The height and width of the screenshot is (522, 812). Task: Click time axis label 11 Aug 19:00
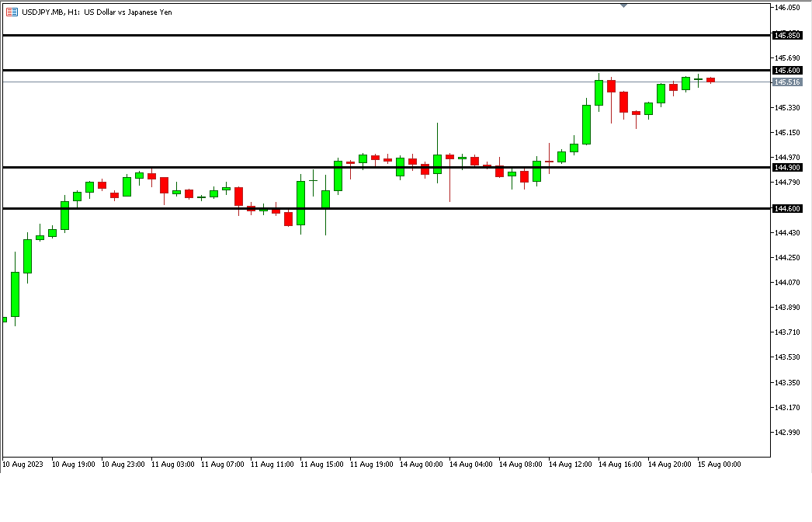pos(372,464)
